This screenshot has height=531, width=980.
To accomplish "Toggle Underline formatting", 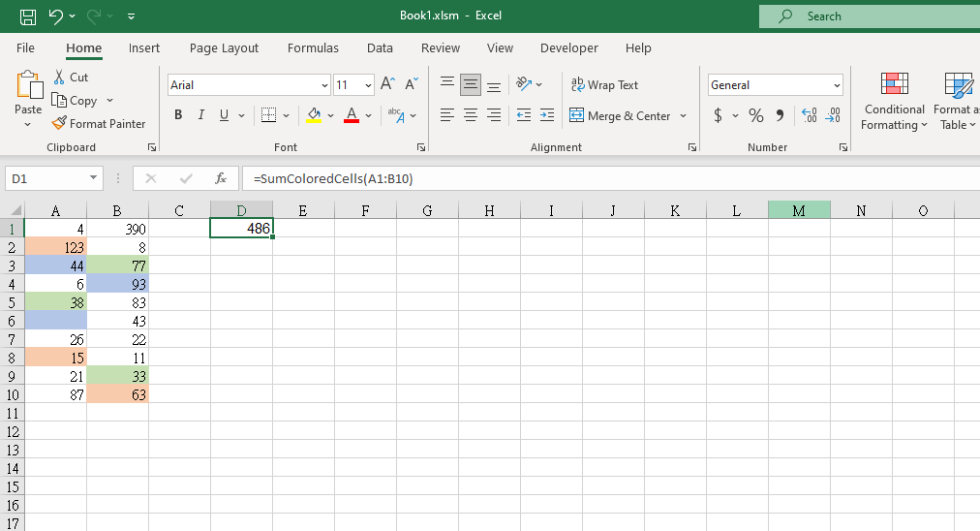I will coord(224,115).
